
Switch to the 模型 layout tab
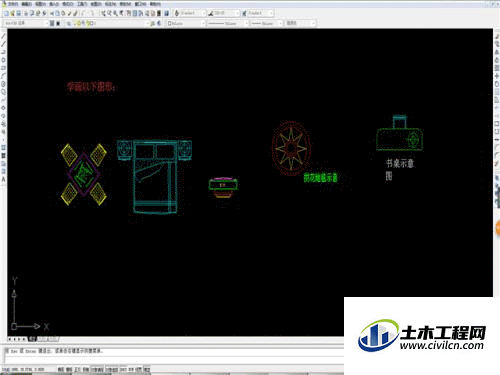[32, 339]
